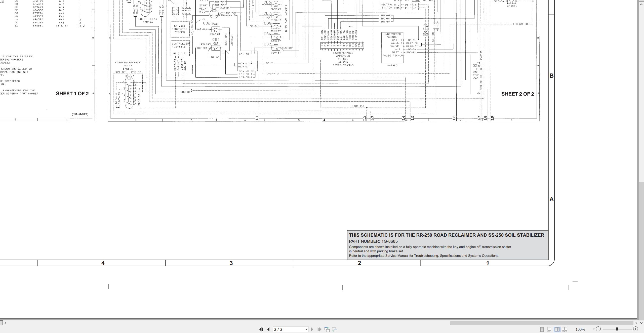
Task: Go to the previous page
Action: click(268, 329)
